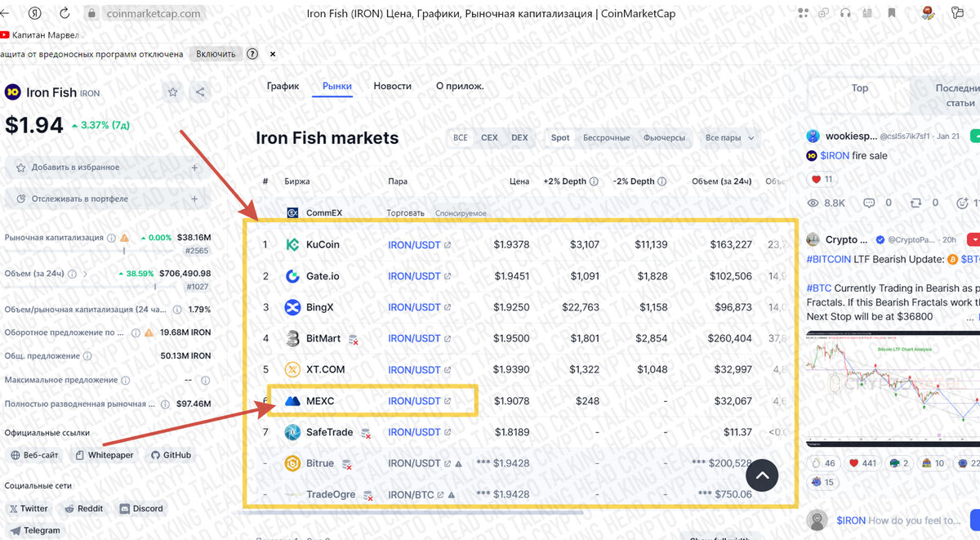The width and height of the screenshot is (980, 540).
Task: Open Bitrue warning triangle icon
Action: pos(458,463)
